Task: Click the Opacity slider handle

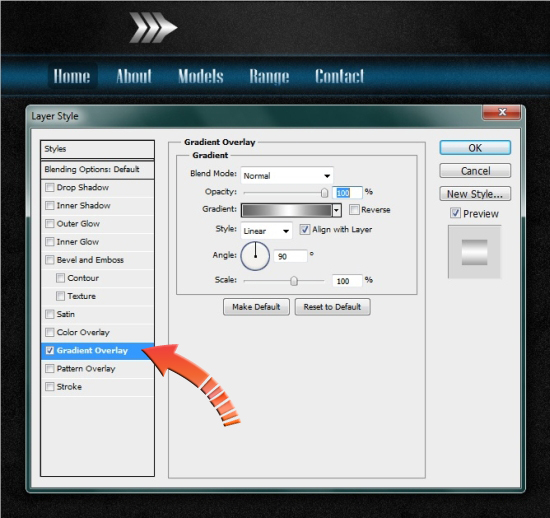Action: click(x=324, y=193)
